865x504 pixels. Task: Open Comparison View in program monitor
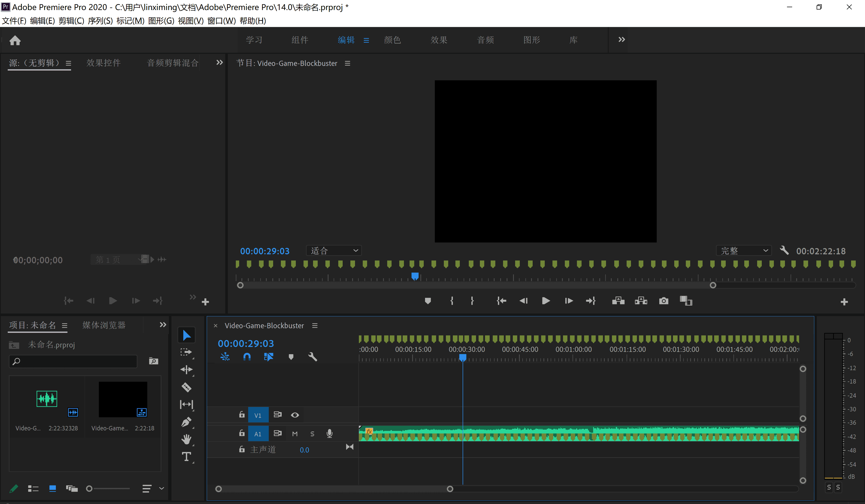pyautogui.click(x=686, y=301)
